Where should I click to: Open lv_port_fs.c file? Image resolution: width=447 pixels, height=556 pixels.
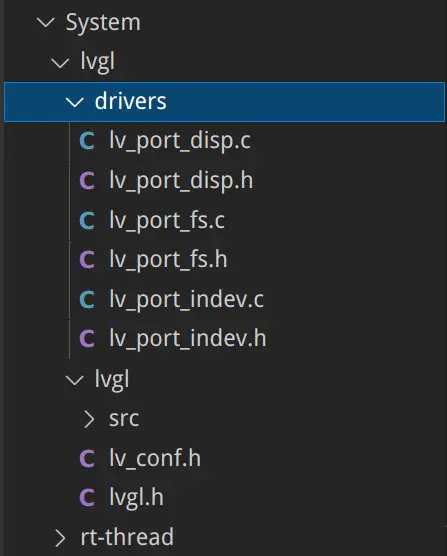coord(167,221)
